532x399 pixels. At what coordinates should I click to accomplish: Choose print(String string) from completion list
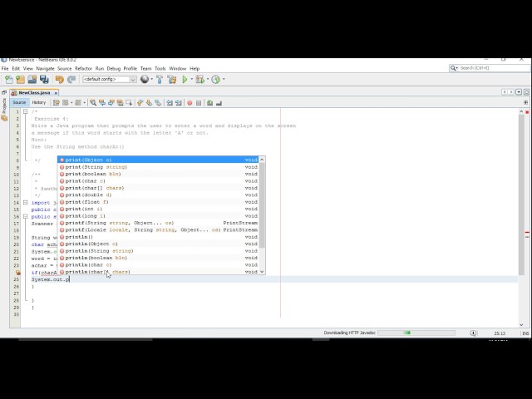pyautogui.click(x=158, y=167)
